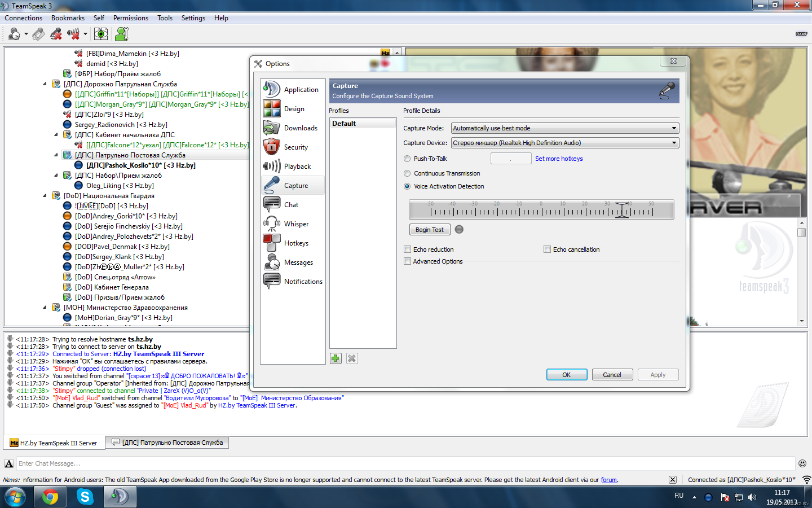The height and width of the screenshot is (508, 812).
Task: Open the Self menu
Action: click(99, 18)
